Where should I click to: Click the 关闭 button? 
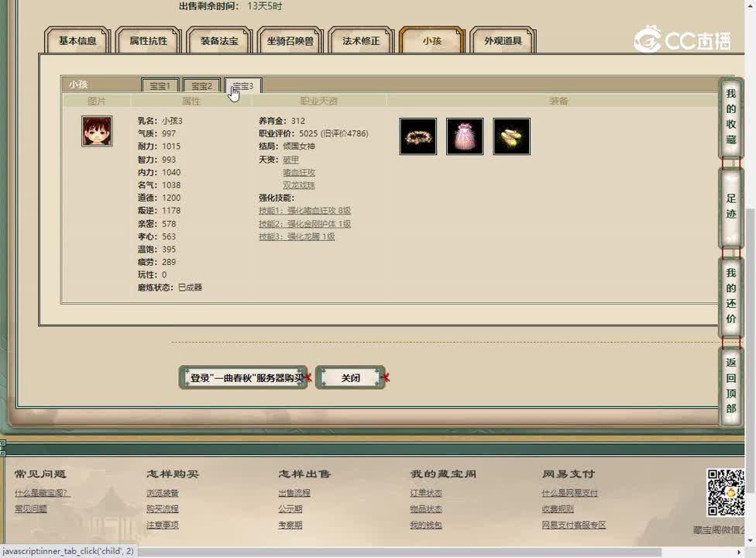click(x=350, y=377)
